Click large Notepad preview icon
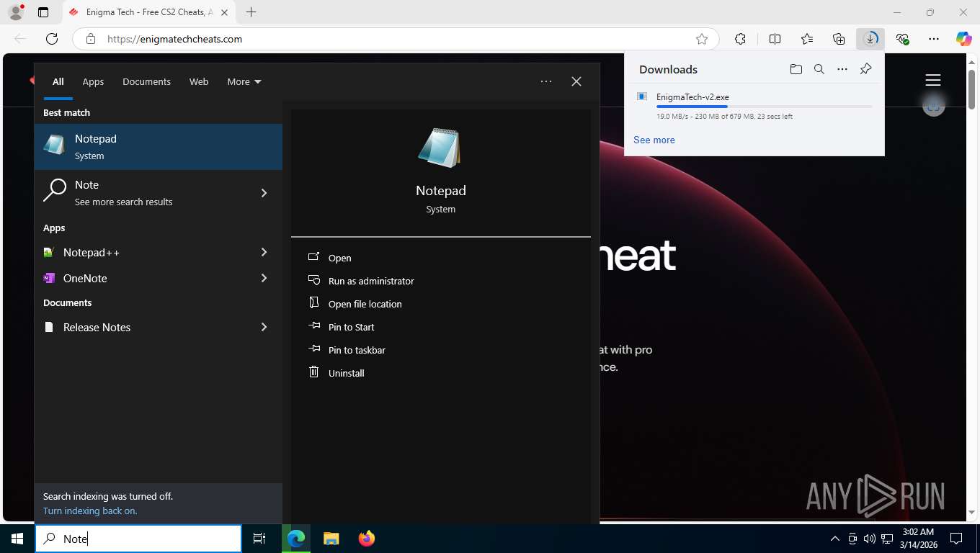Viewport: 980px width, 553px height. point(440,148)
